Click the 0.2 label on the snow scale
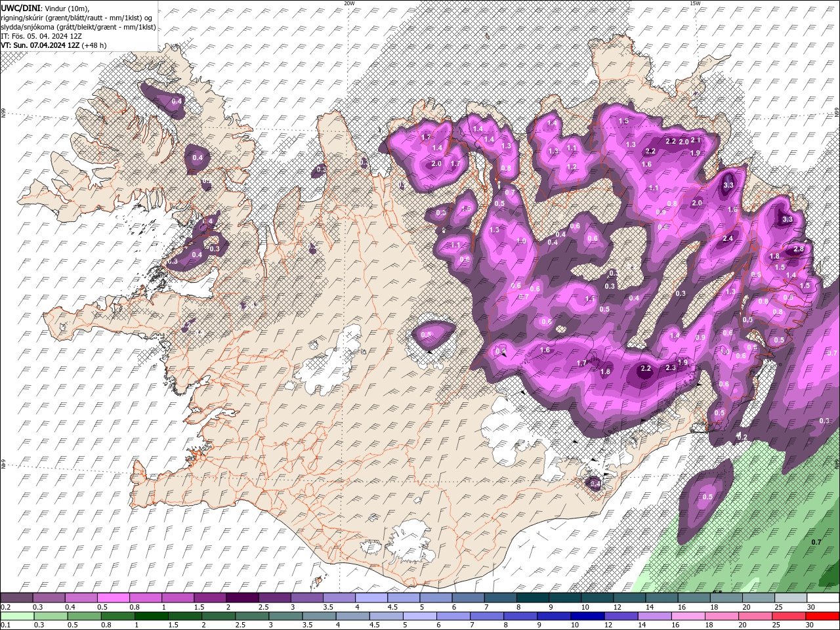Screen dimensions: 840x630 pos(5,607)
